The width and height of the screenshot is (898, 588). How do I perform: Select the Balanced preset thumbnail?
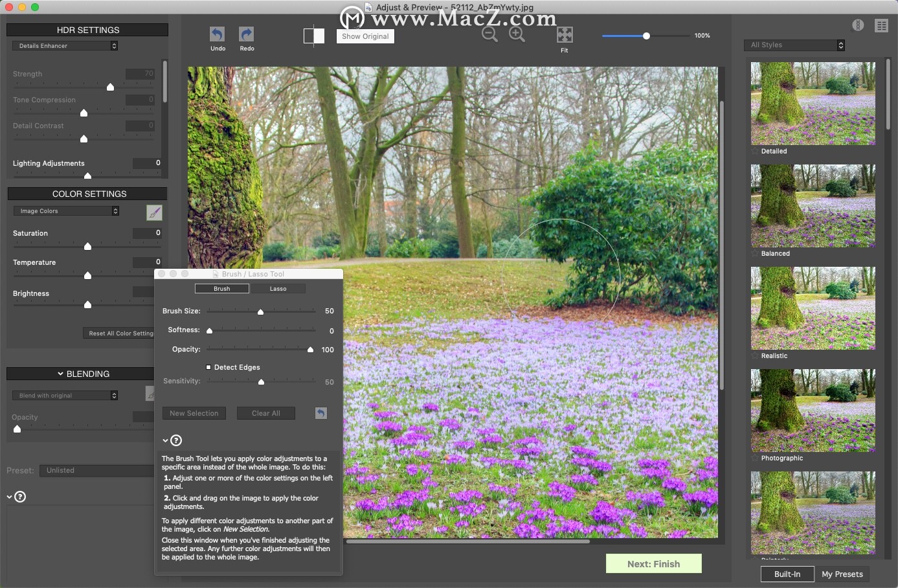coord(813,206)
